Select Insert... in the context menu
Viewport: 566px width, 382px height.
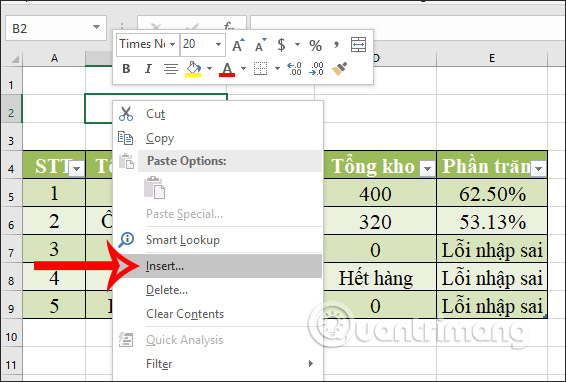(217, 266)
